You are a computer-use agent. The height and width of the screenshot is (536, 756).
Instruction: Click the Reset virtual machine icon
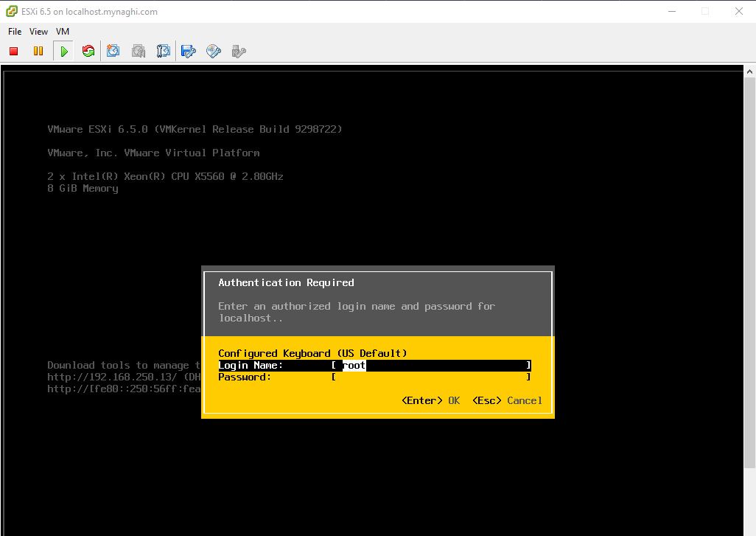pyautogui.click(x=88, y=51)
